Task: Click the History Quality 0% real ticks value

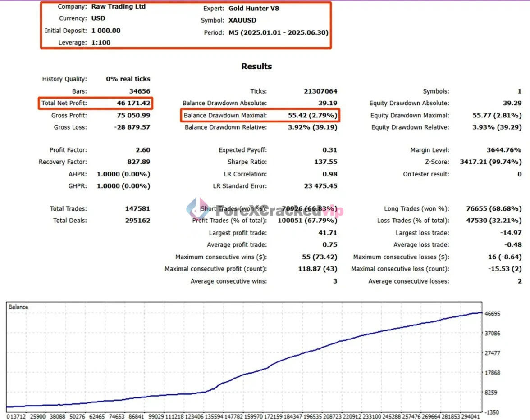Action: tap(128, 79)
